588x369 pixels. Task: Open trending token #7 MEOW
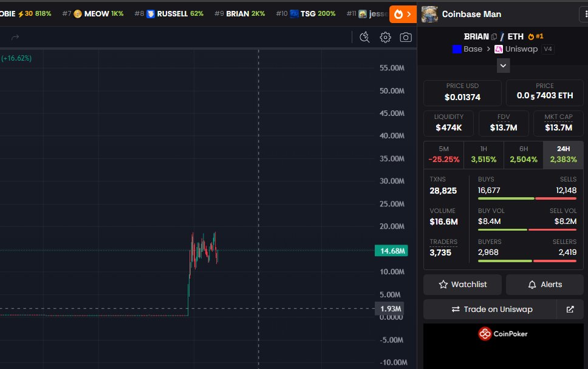[x=93, y=14]
